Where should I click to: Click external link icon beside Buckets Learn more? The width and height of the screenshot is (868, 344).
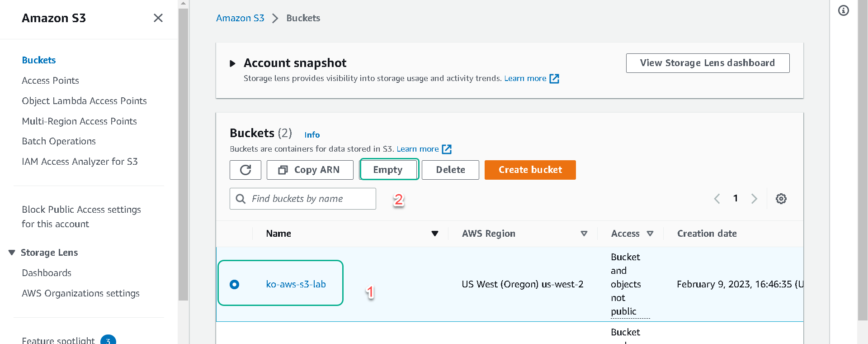coord(447,149)
